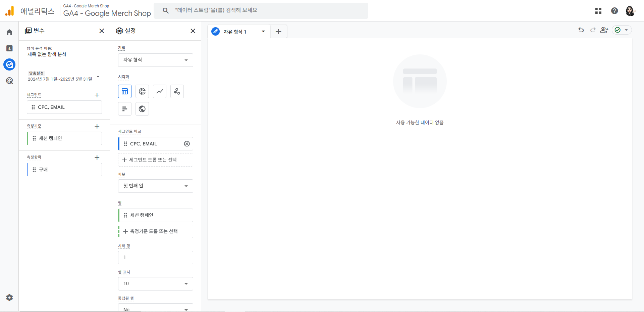
Task: Open the 피봇 첫 번째 열 dropdown
Action: click(x=156, y=186)
